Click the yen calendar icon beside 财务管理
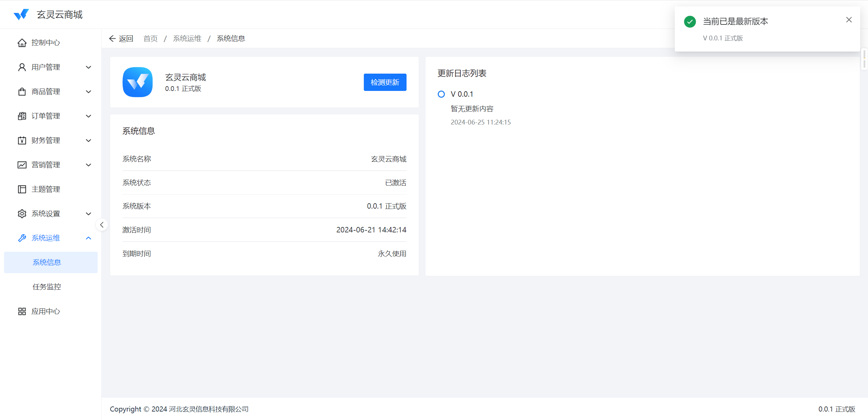 point(22,140)
